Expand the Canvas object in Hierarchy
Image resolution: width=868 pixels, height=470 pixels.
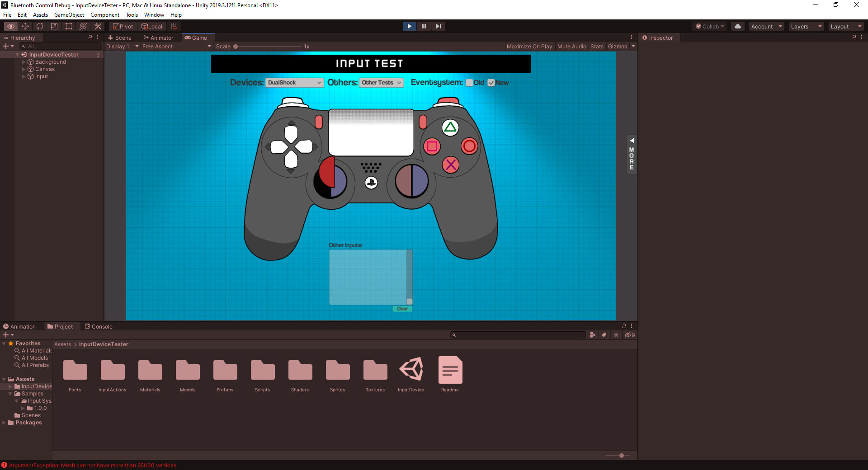[x=24, y=69]
